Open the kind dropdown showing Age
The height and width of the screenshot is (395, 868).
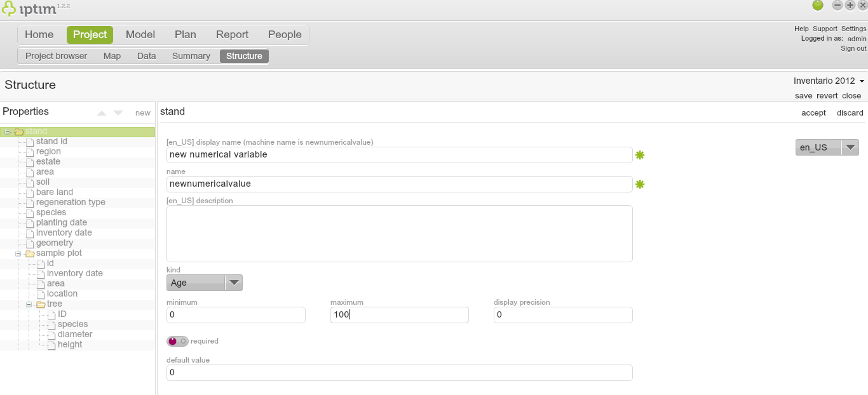[204, 283]
